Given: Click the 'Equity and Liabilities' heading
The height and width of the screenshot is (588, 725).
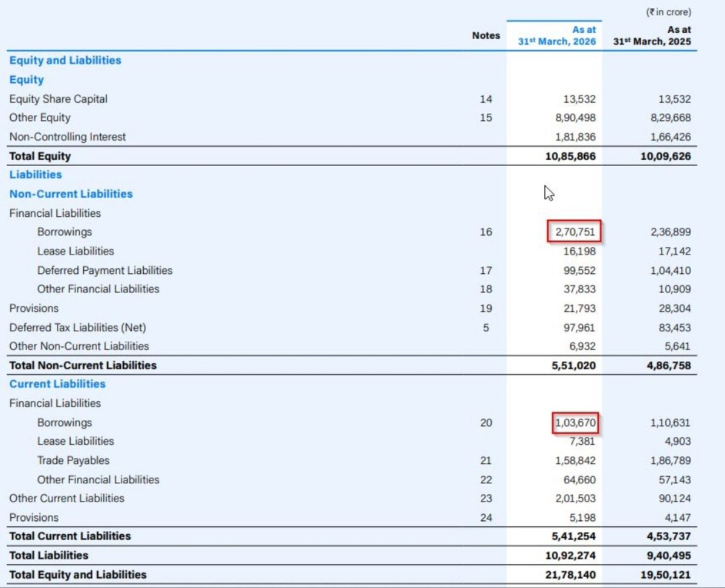Looking at the screenshot, I should [x=65, y=60].
